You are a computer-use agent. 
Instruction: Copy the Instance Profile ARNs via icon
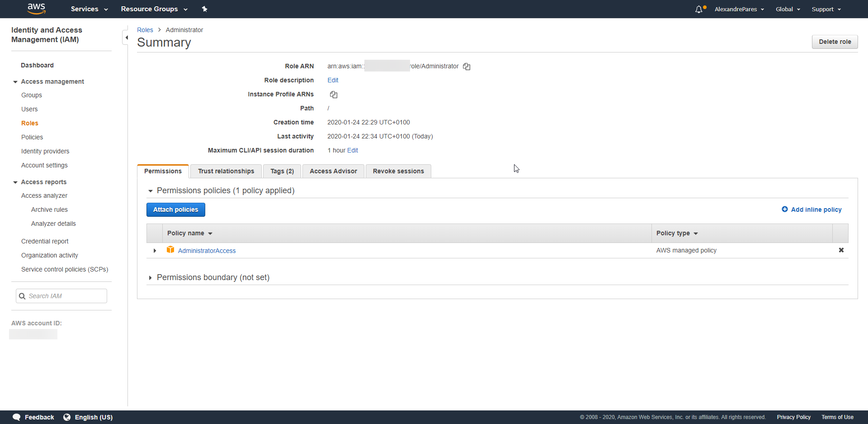334,95
